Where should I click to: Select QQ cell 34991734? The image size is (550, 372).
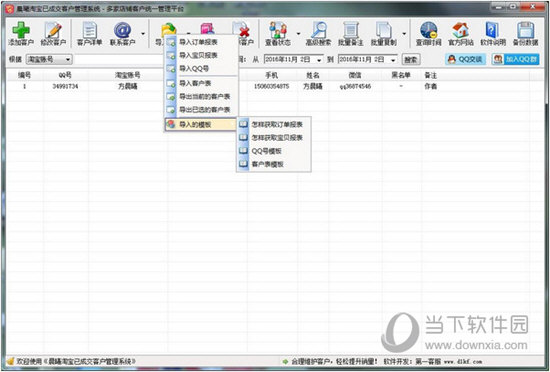coord(65,86)
